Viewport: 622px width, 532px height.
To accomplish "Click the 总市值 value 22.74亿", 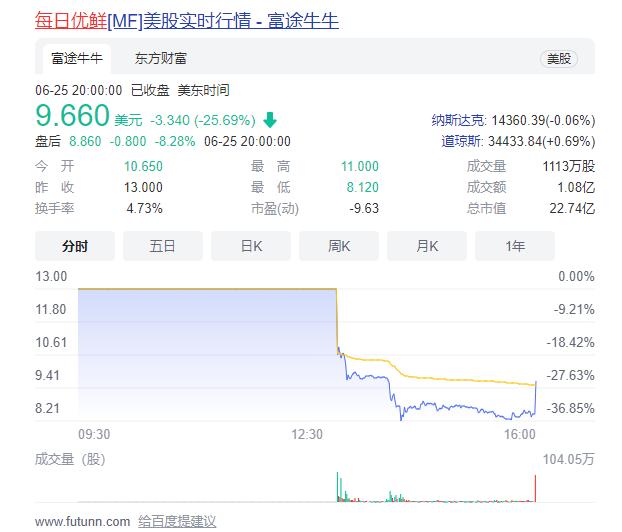I will [572, 208].
